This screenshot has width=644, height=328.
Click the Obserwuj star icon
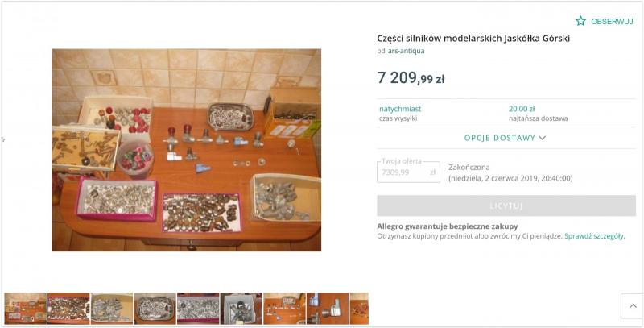point(580,21)
